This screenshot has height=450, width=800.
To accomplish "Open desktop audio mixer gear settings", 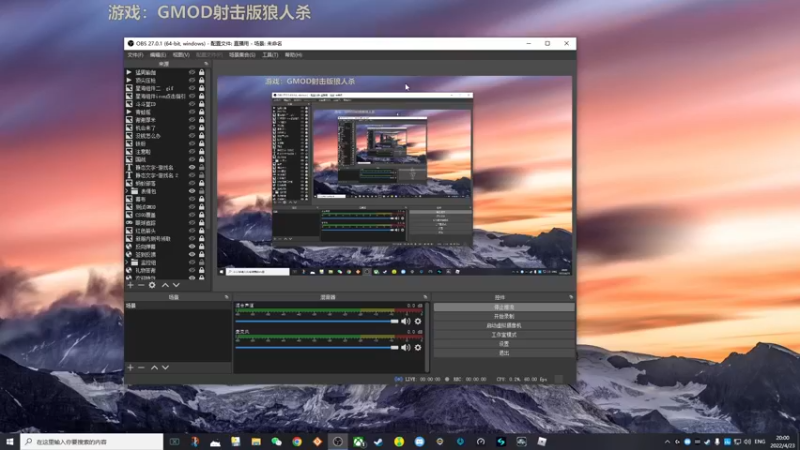I will (418, 321).
